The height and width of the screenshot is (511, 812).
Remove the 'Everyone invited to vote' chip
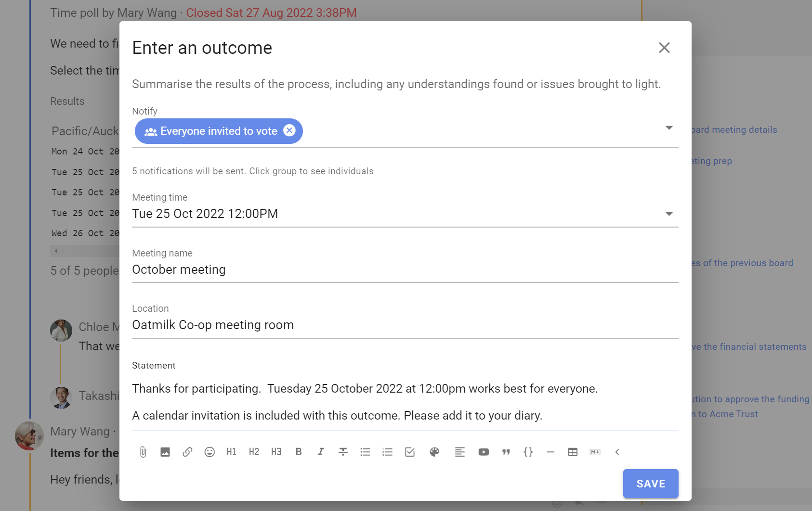coord(289,130)
